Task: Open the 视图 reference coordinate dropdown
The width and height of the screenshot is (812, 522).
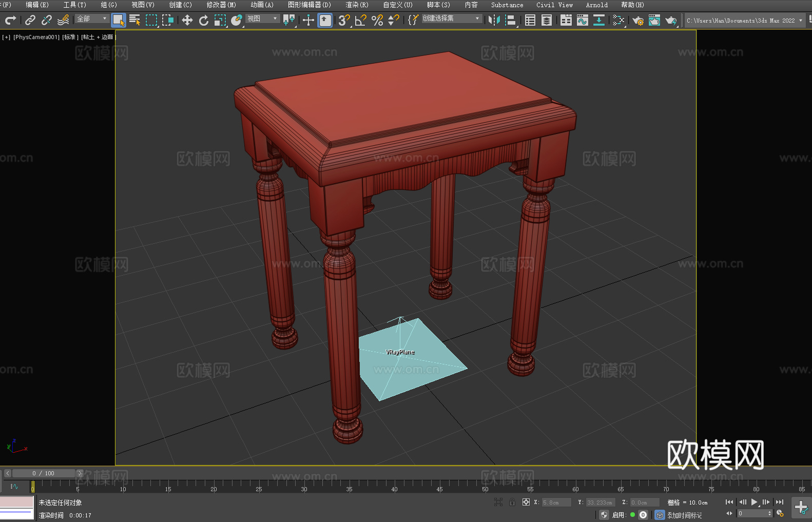Action: 262,18
